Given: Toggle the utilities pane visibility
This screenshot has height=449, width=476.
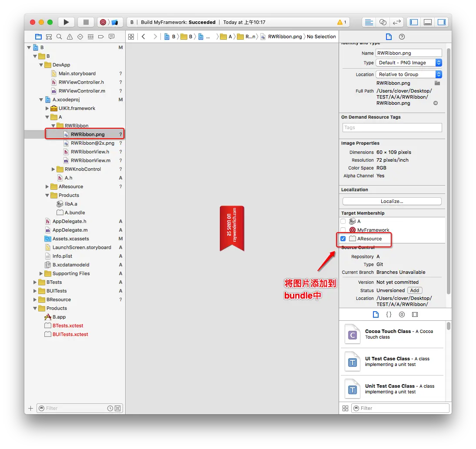Looking at the screenshot, I should [x=441, y=22].
